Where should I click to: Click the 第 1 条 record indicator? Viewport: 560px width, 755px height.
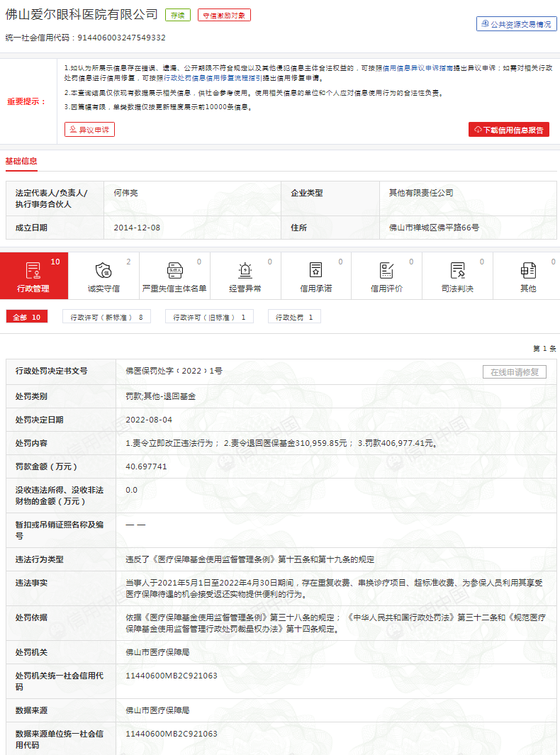pyautogui.click(x=544, y=348)
